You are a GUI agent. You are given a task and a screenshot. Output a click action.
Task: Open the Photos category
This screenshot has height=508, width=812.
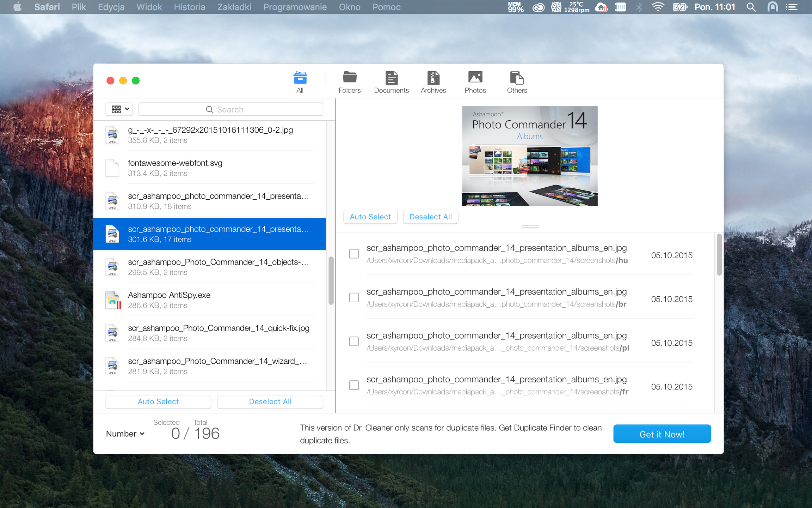coord(475,83)
